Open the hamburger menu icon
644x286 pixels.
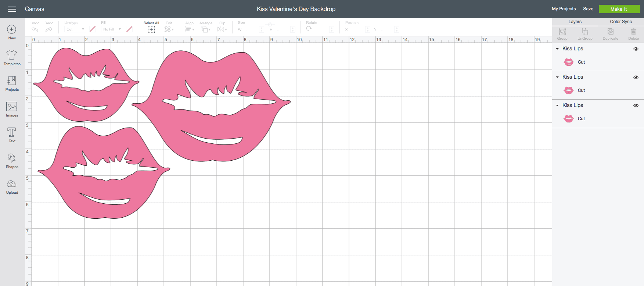point(12,9)
